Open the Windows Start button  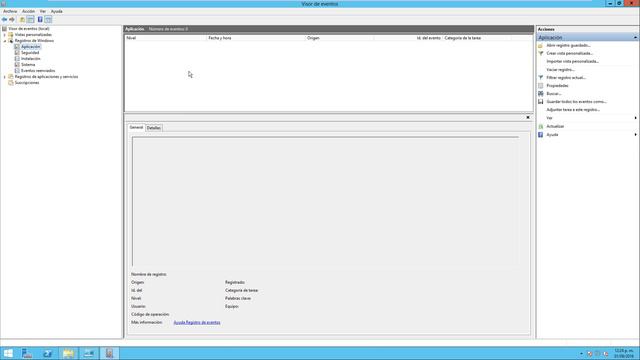[x=8, y=353]
